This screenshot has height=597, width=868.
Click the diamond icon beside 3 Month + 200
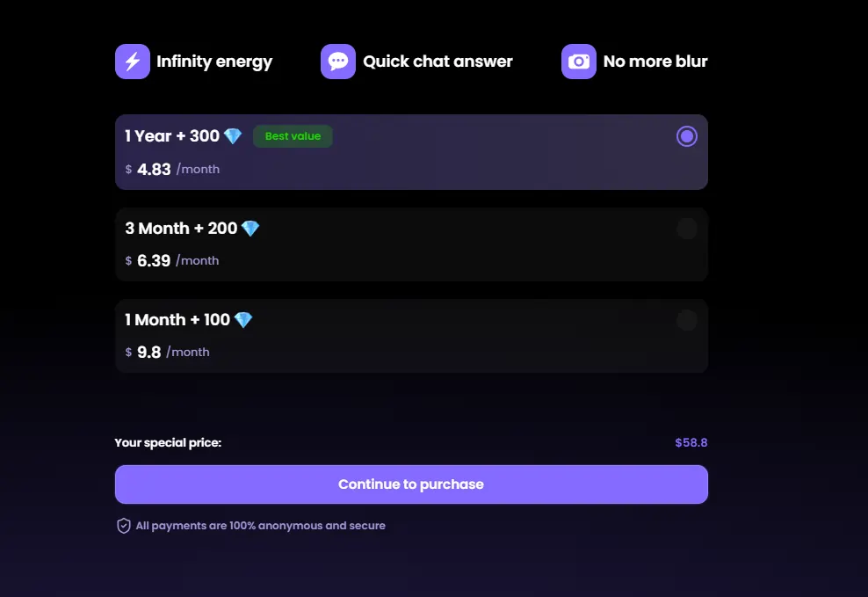pos(250,229)
